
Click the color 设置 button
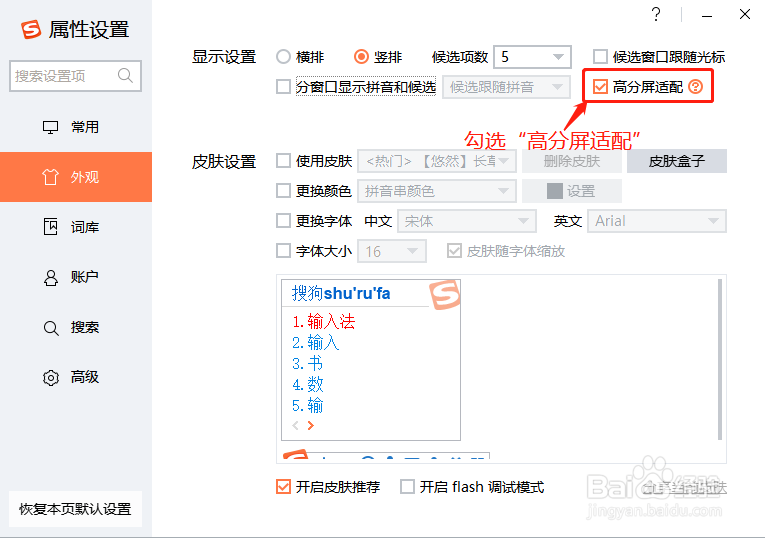click(x=572, y=191)
